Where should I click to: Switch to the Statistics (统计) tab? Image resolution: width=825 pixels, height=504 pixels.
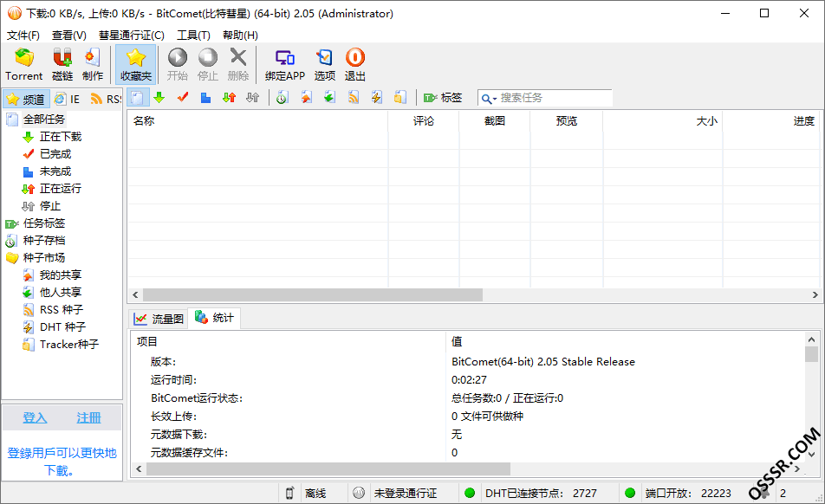point(214,318)
